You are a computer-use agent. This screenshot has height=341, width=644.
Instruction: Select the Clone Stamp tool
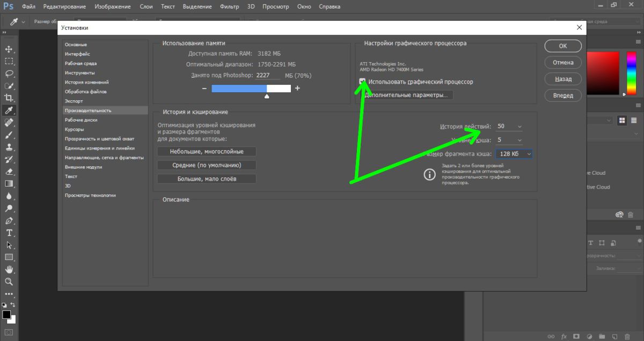(x=9, y=147)
